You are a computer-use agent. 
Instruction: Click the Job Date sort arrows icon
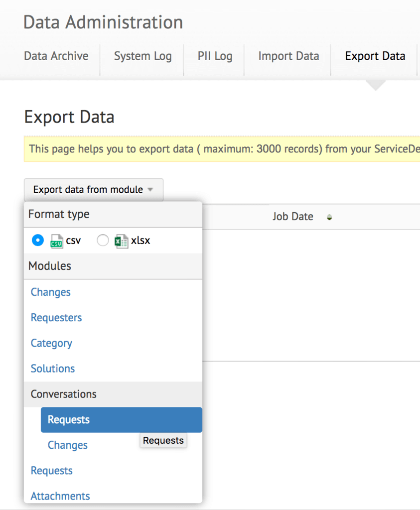pyautogui.click(x=329, y=217)
